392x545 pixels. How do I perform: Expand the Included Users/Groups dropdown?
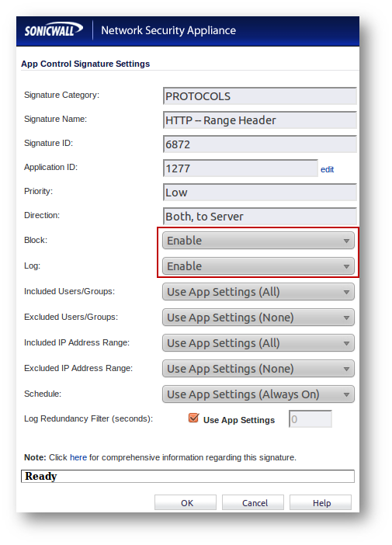pyautogui.click(x=258, y=292)
